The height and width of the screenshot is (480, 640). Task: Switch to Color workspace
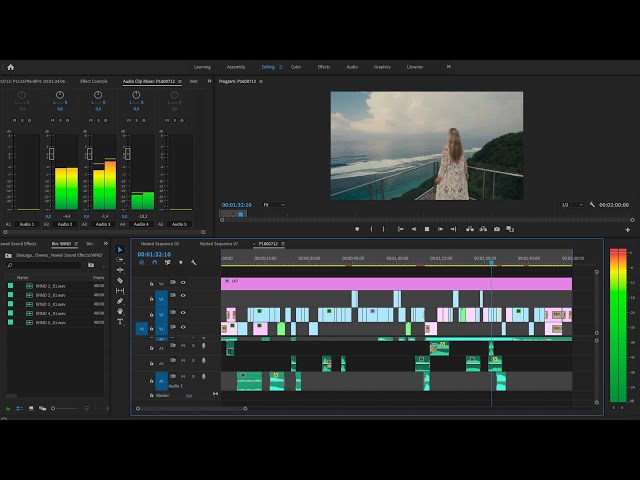[x=296, y=67]
